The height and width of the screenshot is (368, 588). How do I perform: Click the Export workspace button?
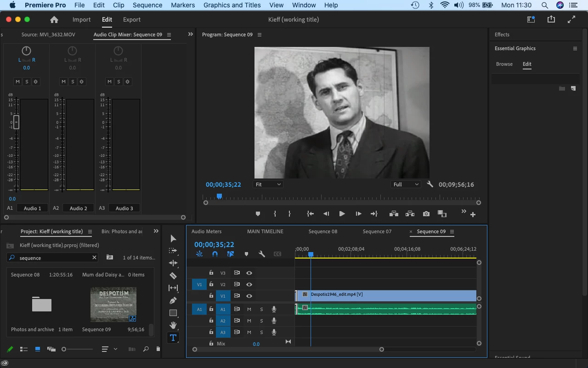131,19
